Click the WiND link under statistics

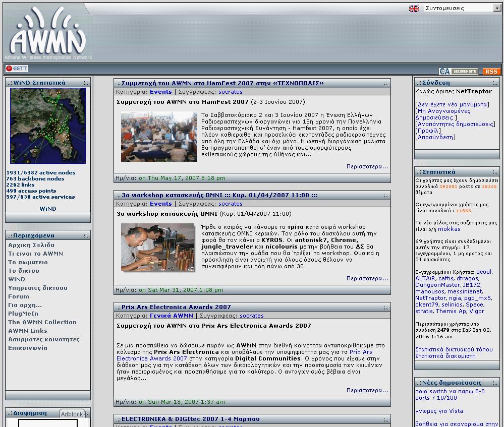click(48, 209)
